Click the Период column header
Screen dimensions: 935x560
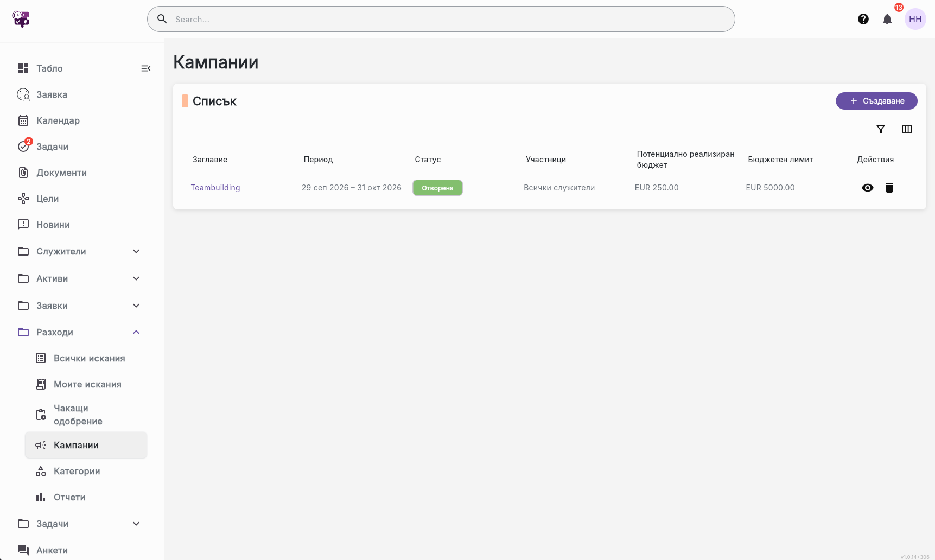318,160
